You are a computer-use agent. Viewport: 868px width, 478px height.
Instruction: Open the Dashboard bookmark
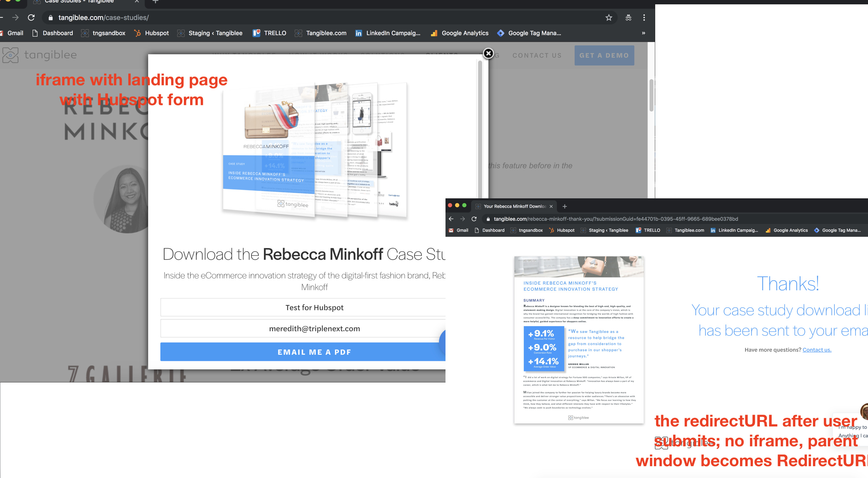[57, 33]
